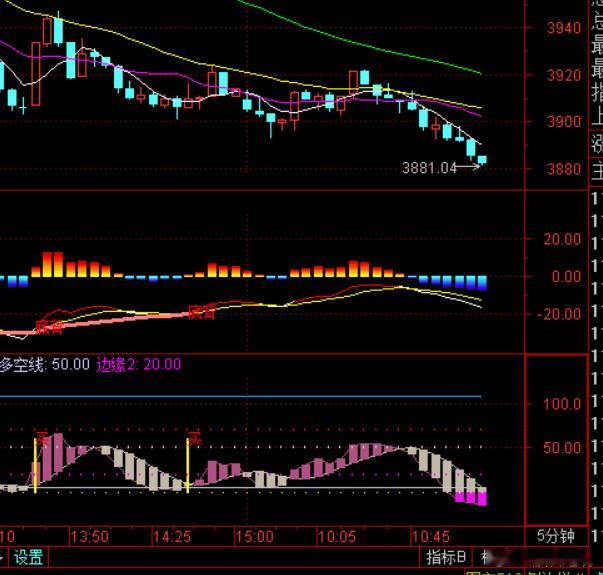The height and width of the screenshot is (575, 603).
Task: Click the 0.00 MACD axis value
Action: click(566, 277)
